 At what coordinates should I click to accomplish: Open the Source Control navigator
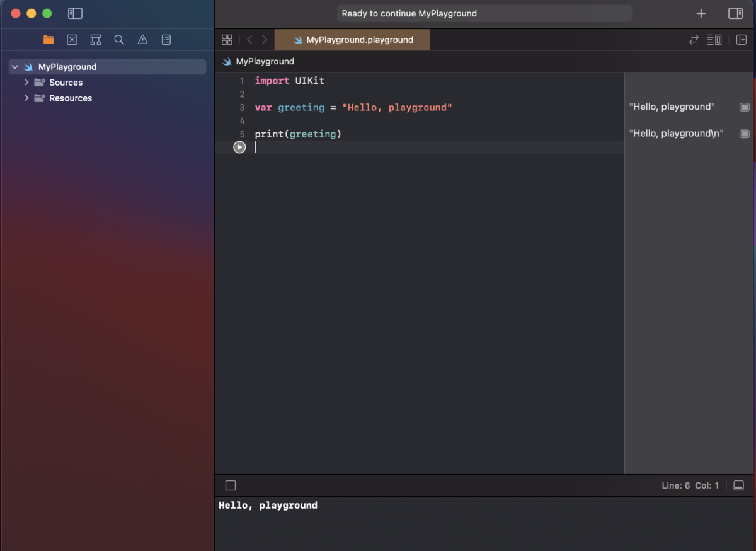click(x=72, y=40)
